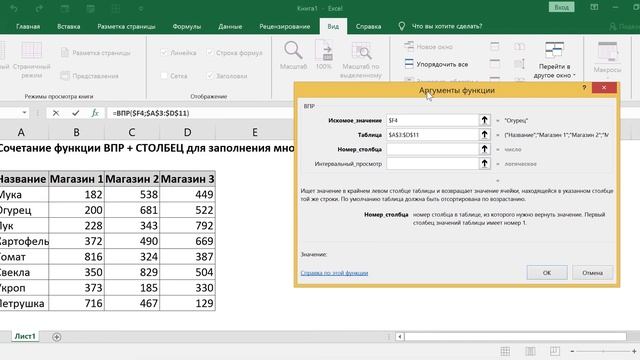
Task: Confirm formula with the checkmark icon
Action: click(76, 113)
